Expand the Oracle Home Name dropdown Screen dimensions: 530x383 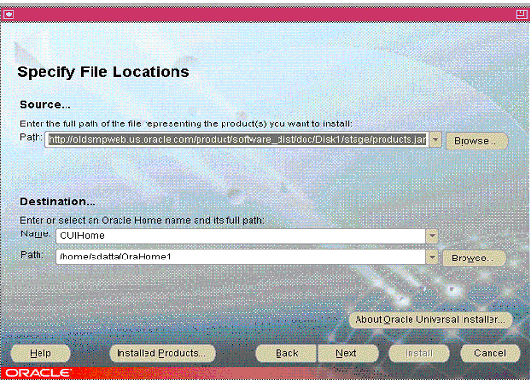pyautogui.click(x=432, y=236)
